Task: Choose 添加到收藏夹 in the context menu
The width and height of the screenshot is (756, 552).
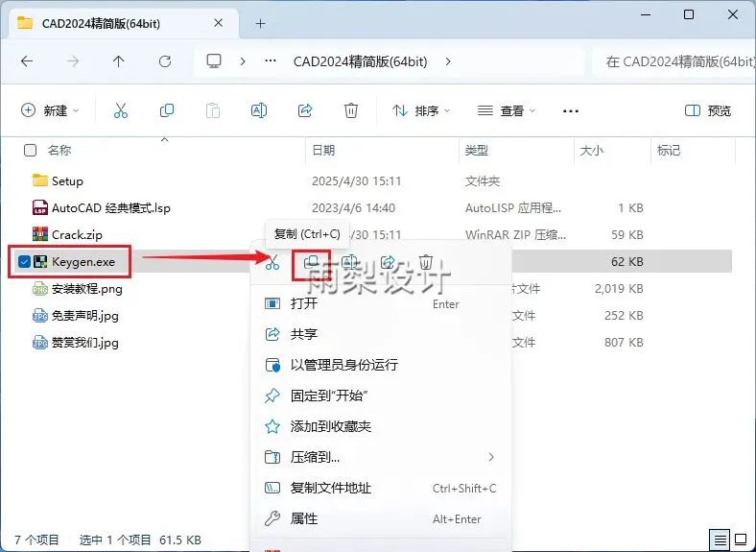Action: [381, 426]
